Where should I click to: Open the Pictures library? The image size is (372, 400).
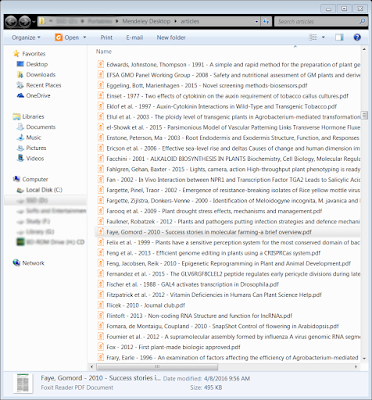(x=36, y=148)
